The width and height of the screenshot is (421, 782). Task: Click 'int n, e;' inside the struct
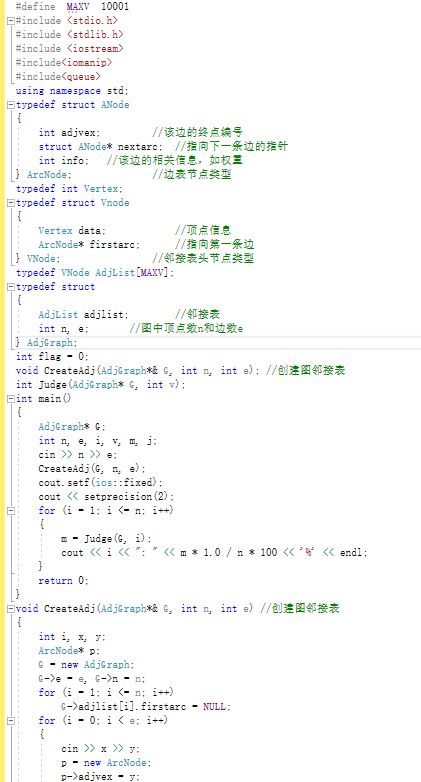(64, 329)
